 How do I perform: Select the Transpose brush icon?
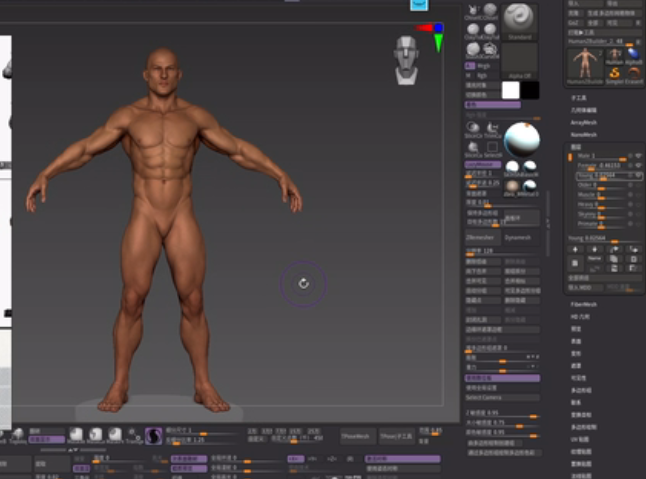point(134,436)
